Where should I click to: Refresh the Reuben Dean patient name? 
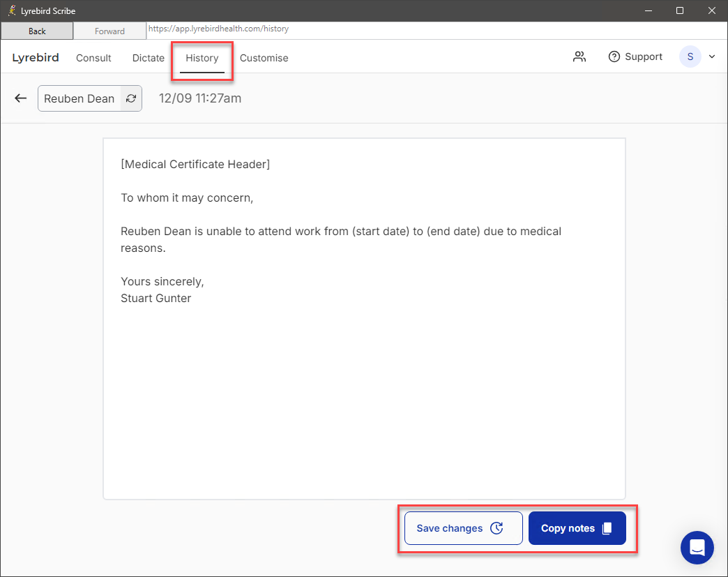click(131, 98)
